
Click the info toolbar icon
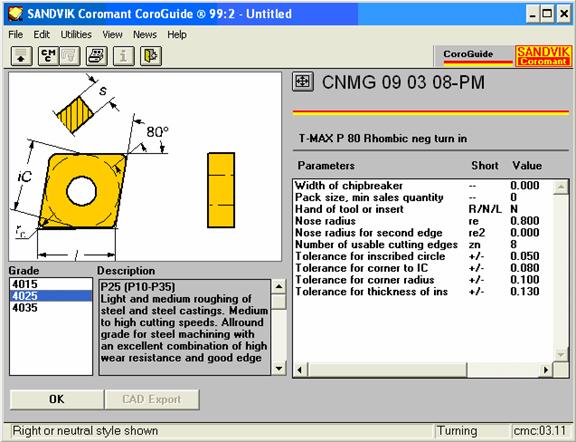point(123,56)
